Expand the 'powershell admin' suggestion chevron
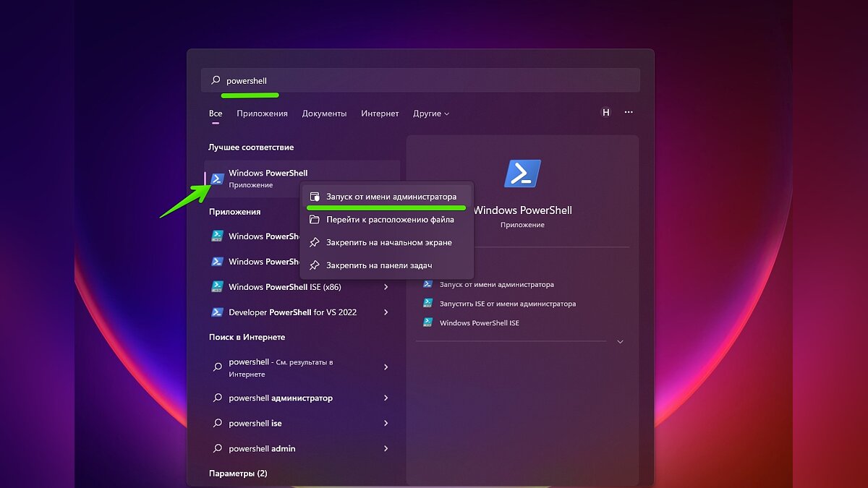The width and height of the screenshot is (868, 488). pyautogui.click(x=386, y=449)
